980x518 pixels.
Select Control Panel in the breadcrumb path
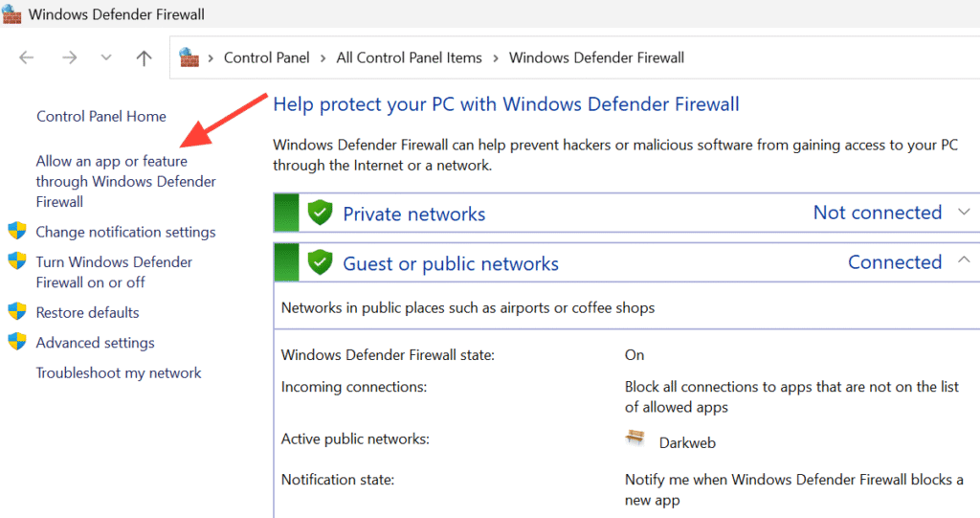[266, 57]
